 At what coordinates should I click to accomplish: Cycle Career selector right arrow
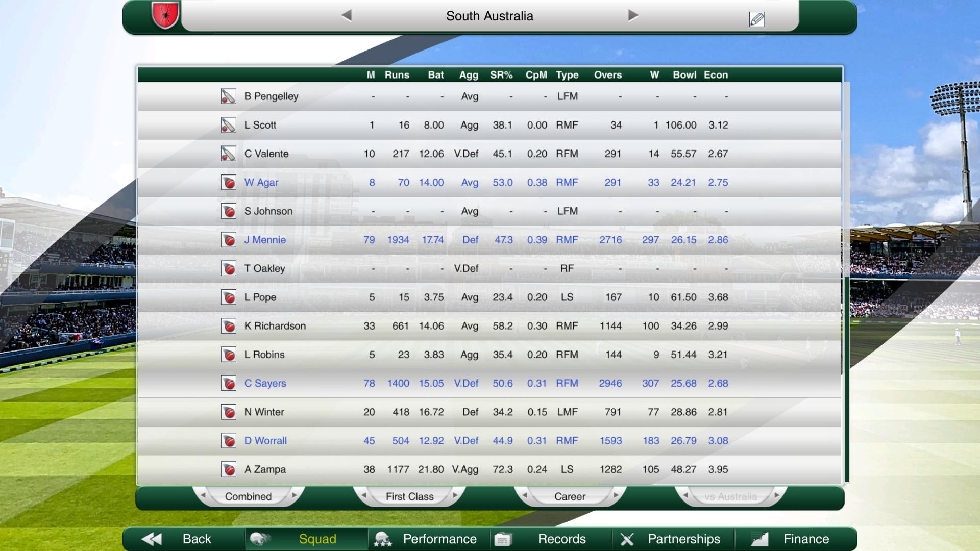point(616,495)
